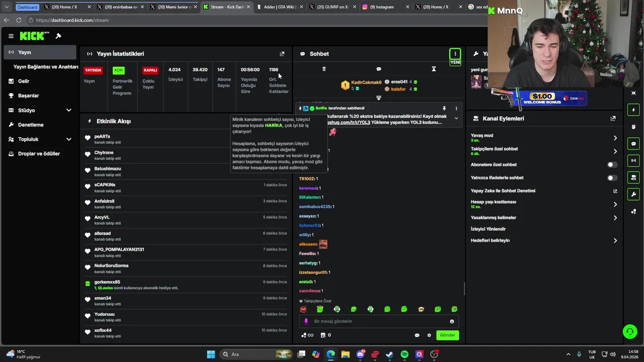644x362 pixels.
Task: Click the note icon in right sidebar
Action: tap(633, 127)
